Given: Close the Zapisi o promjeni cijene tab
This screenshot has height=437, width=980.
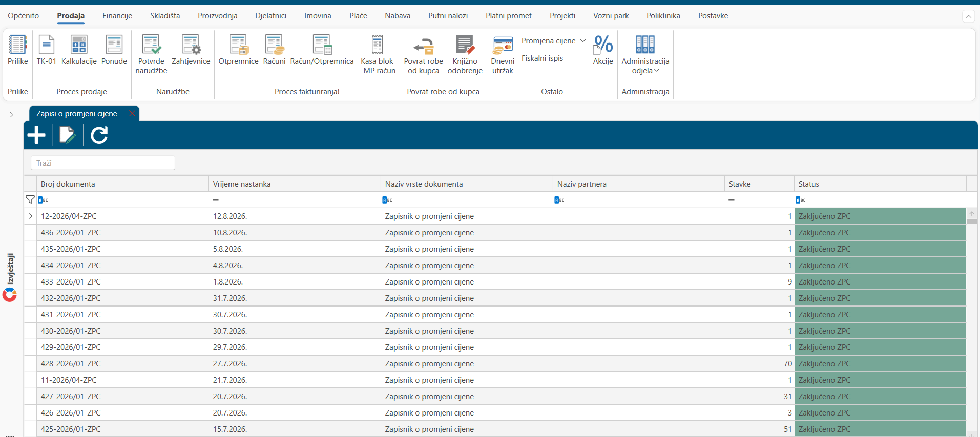Looking at the screenshot, I should coord(132,114).
